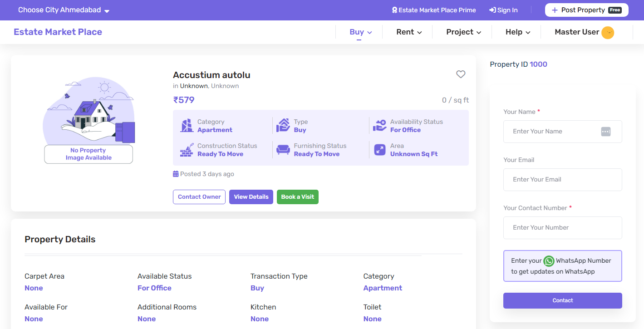644x329 pixels.
Task: Click the View Details button
Action: pyautogui.click(x=251, y=197)
